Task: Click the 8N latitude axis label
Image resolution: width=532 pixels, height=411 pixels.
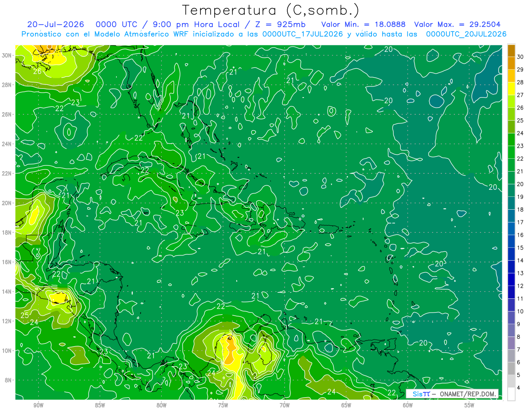Action: (x=8, y=380)
